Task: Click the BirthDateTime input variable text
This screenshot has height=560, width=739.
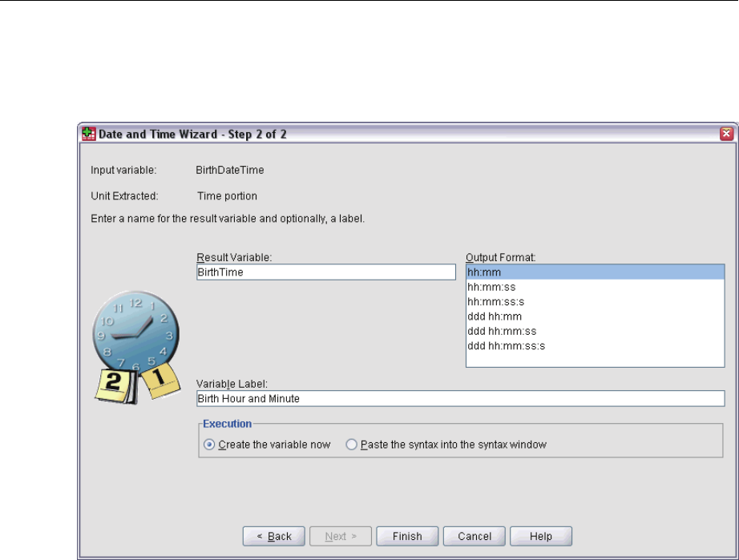Action: coord(229,170)
